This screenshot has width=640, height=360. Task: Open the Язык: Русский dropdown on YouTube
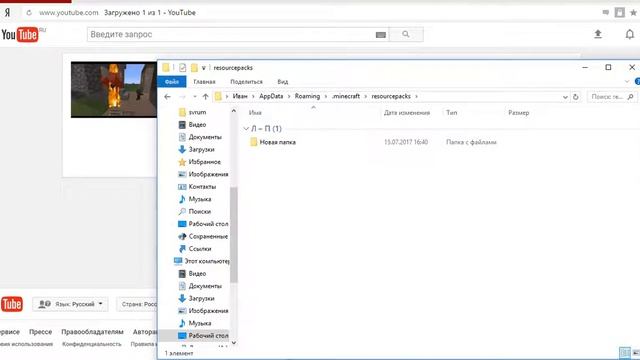tap(71, 304)
